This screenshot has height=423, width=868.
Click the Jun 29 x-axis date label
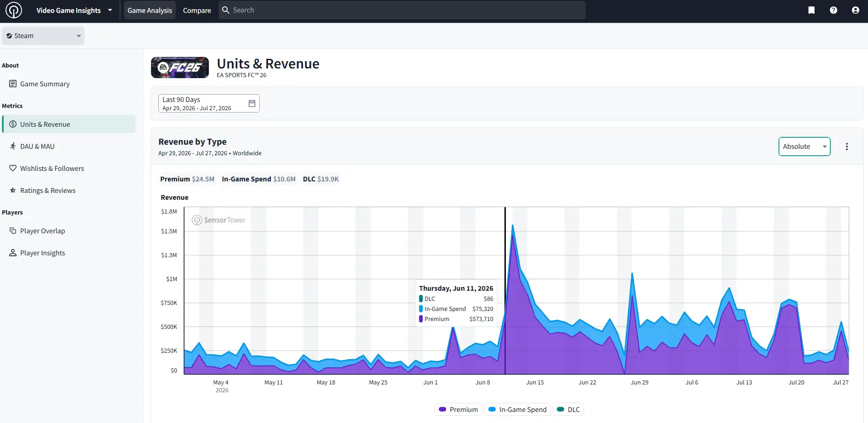coord(639,382)
